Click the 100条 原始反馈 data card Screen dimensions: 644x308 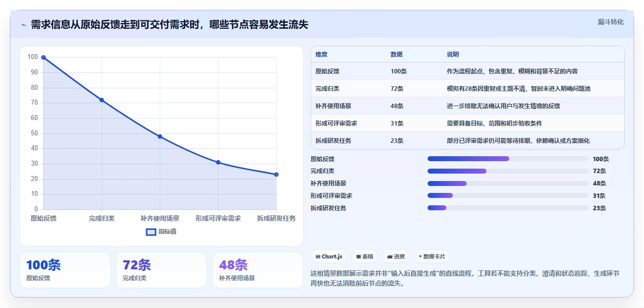tap(65, 270)
